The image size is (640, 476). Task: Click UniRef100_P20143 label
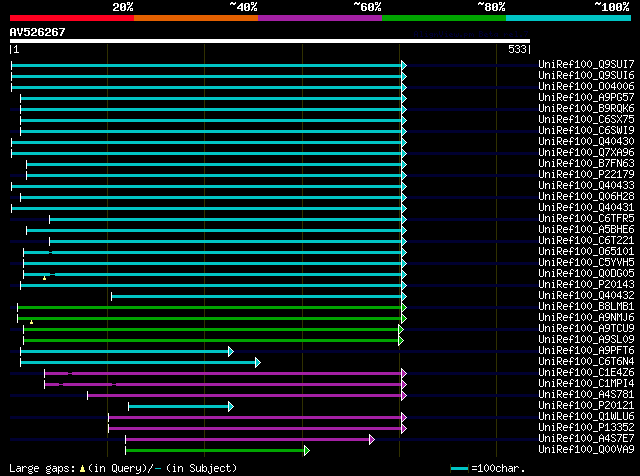click(586, 285)
